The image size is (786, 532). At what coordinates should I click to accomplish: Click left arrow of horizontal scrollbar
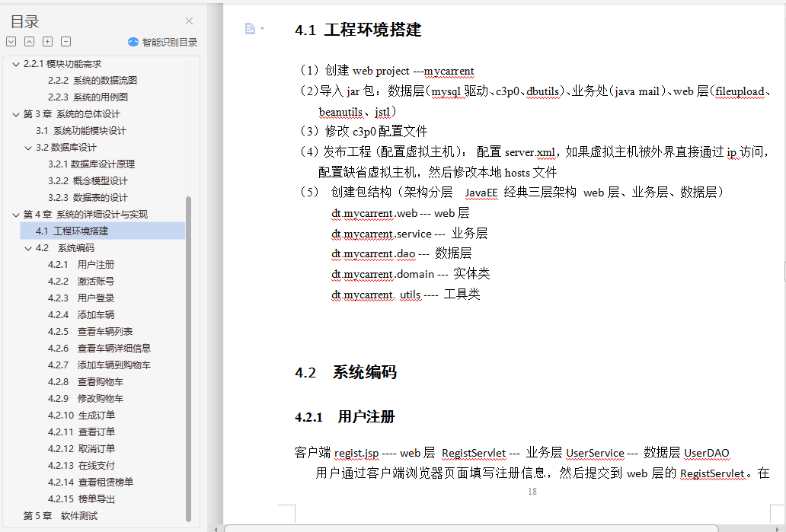click(216, 528)
